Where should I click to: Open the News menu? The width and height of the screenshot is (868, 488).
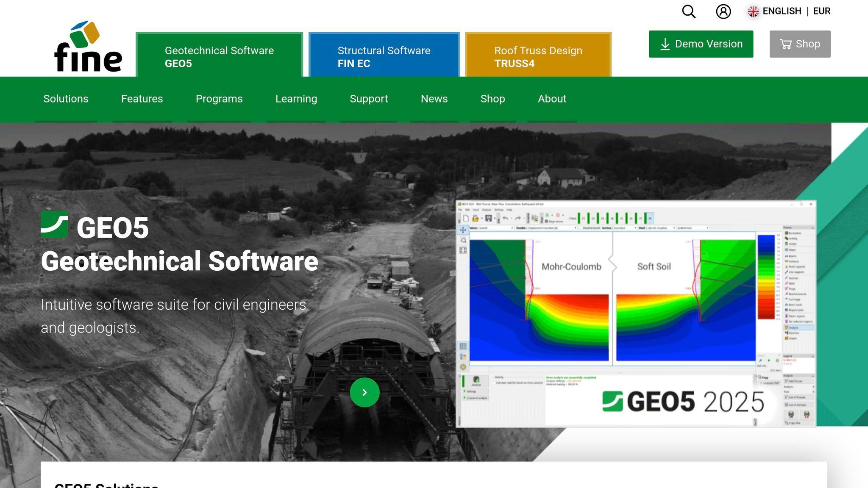tap(434, 99)
